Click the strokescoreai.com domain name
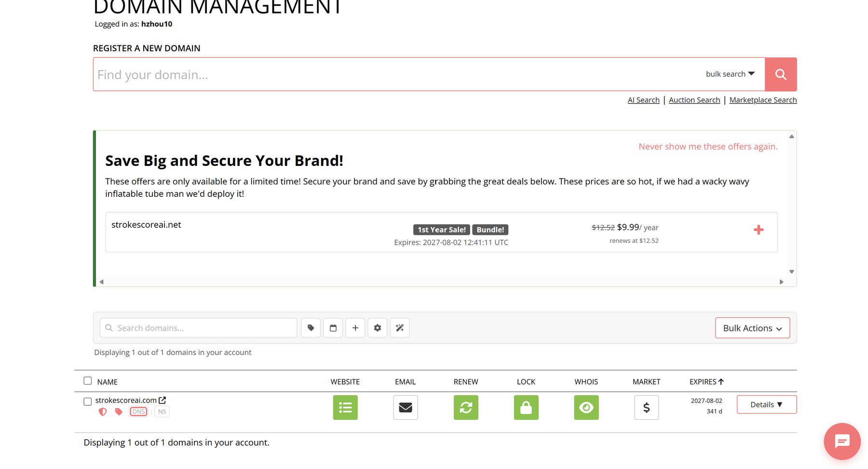This screenshot has width=868, height=469. click(126, 400)
